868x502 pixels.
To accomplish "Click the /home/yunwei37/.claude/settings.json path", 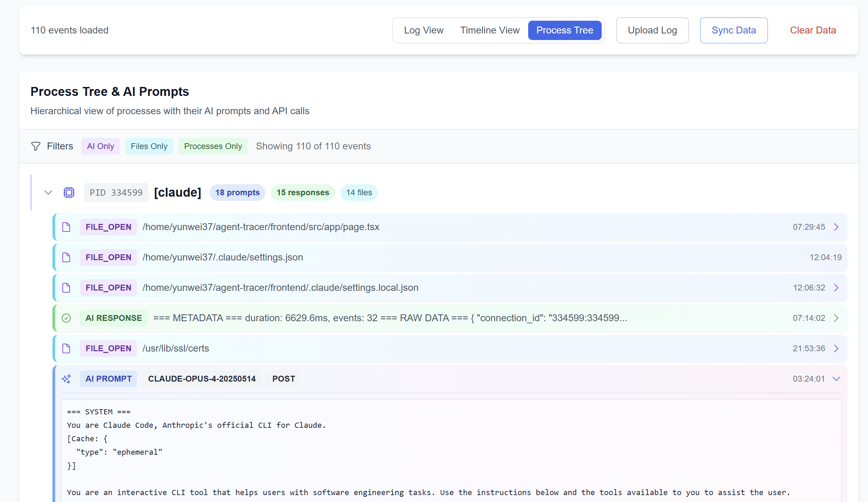I will pos(223,257).
